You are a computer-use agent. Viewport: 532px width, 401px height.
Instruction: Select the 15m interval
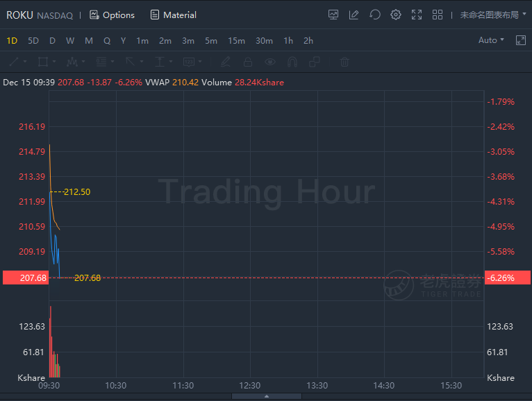tap(236, 41)
